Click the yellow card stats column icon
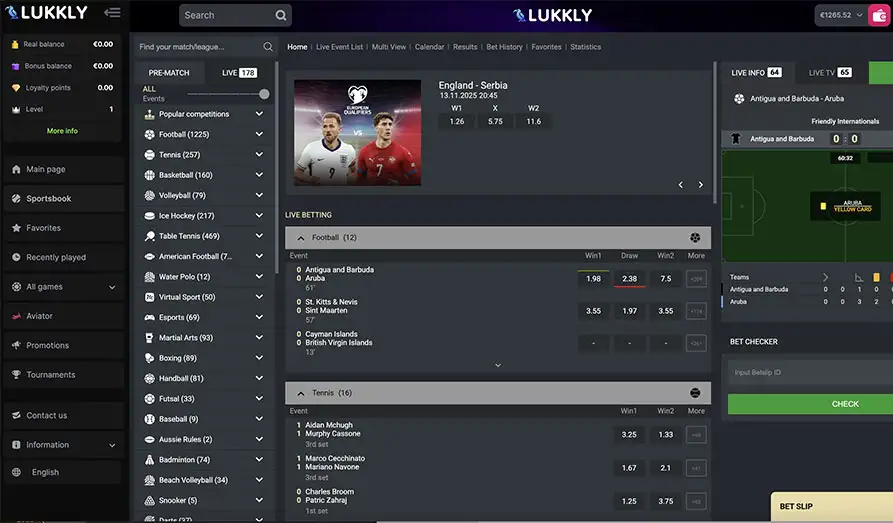Image resolution: width=893 pixels, height=523 pixels. point(876,277)
